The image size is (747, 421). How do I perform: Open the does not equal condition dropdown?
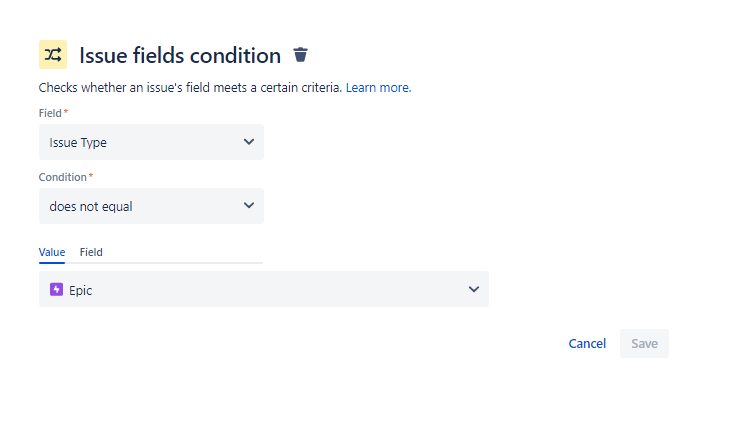tap(151, 206)
